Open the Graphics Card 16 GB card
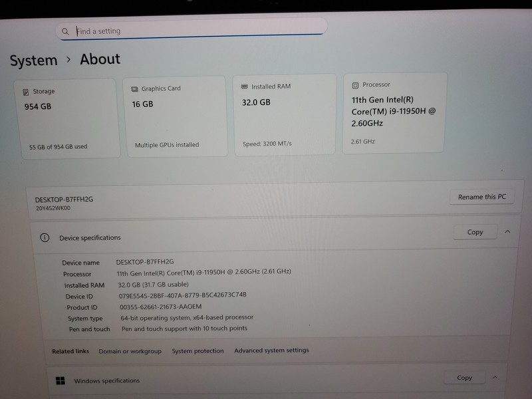Image resolution: width=532 pixels, height=399 pixels. [176, 116]
